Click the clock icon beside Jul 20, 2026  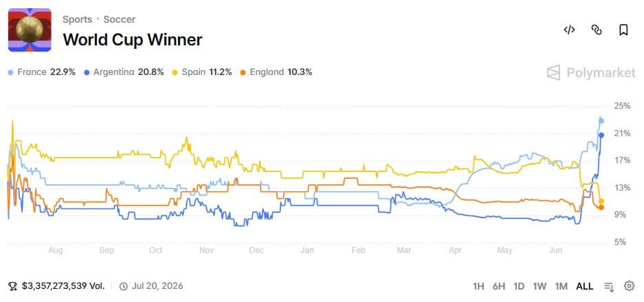tap(123, 286)
